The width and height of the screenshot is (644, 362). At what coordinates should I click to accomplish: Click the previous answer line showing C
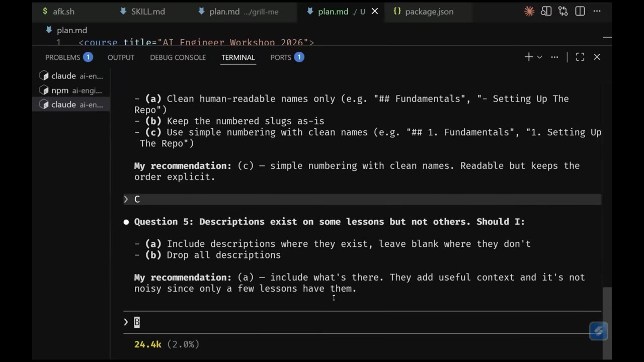pyautogui.click(x=362, y=200)
